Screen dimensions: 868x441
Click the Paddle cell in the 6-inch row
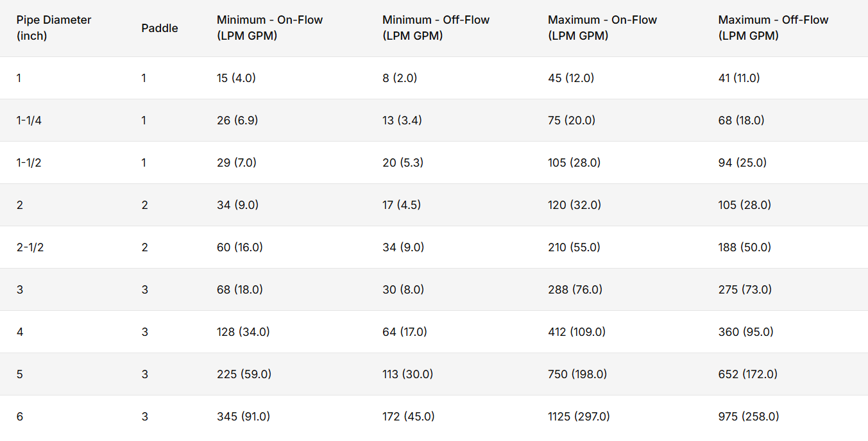(145, 417)
